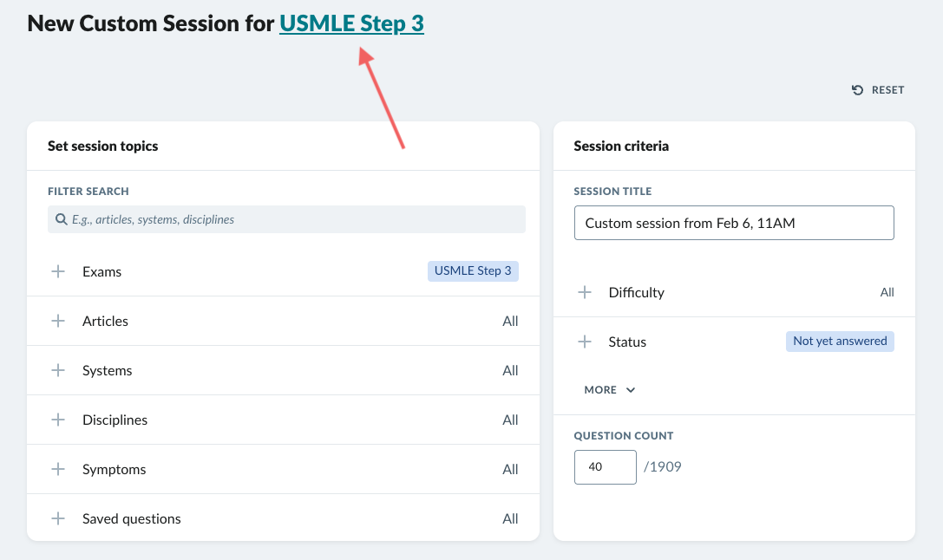Select the Systems row label
The width and height of the screenshot is (943, 560).
107,370
